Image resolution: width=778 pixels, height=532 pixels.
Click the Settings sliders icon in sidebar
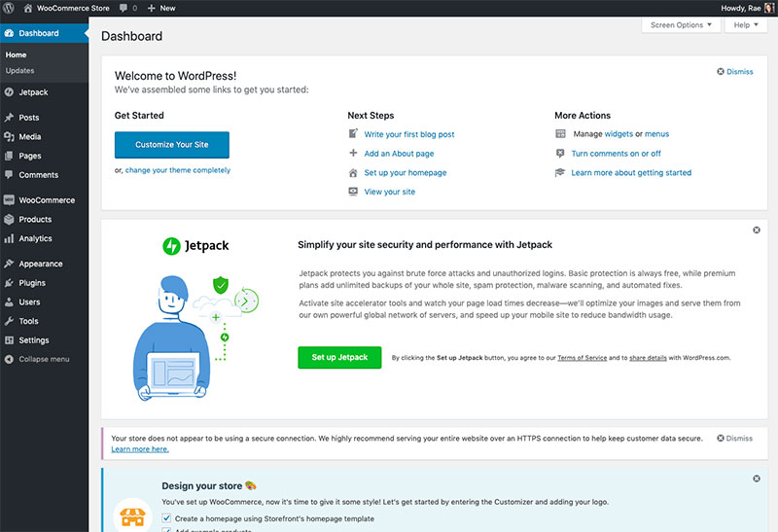9,340
